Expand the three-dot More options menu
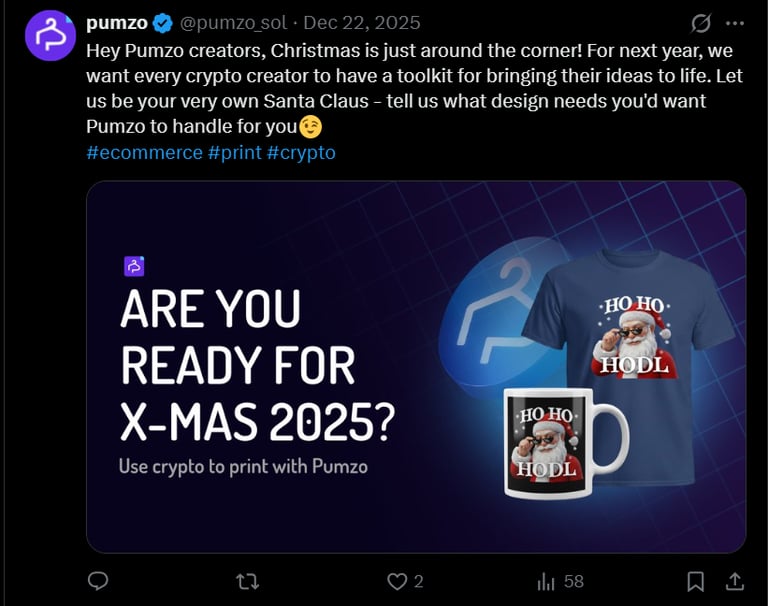 (735, 23)
